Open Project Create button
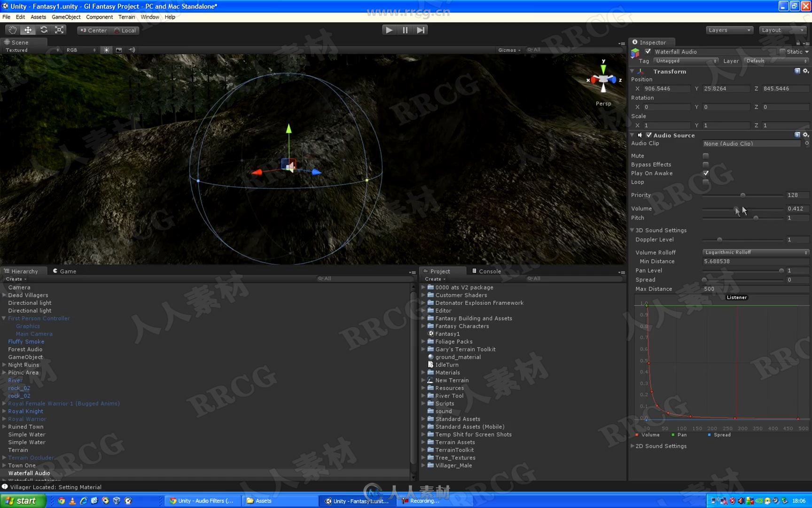The height and width of the screenshot is (508, 812). pos(435,279)
